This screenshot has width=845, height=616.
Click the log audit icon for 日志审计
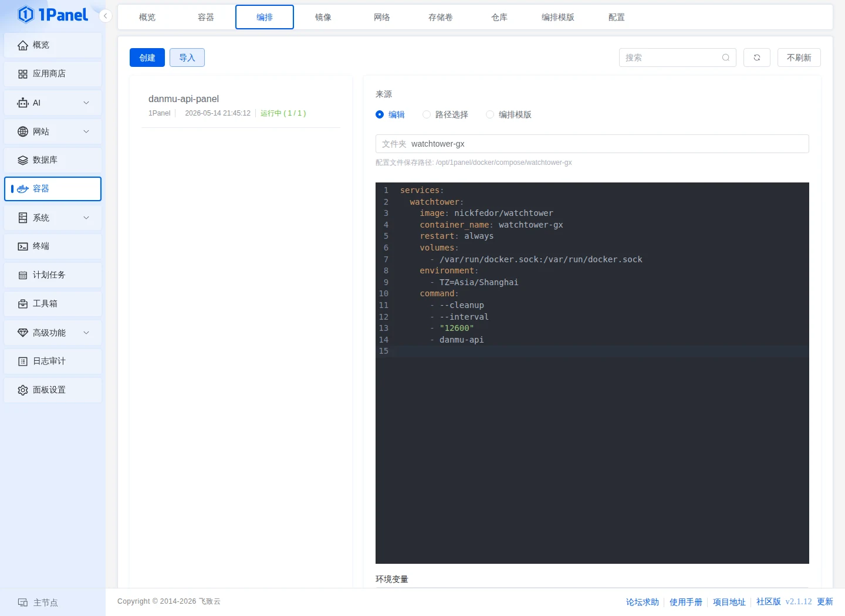coord(23,361)
